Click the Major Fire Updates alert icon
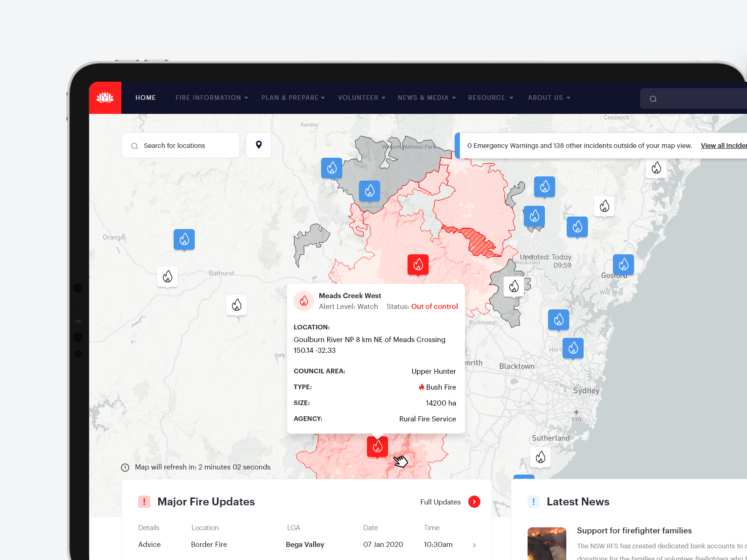747x560 pixels. [144, 502]
